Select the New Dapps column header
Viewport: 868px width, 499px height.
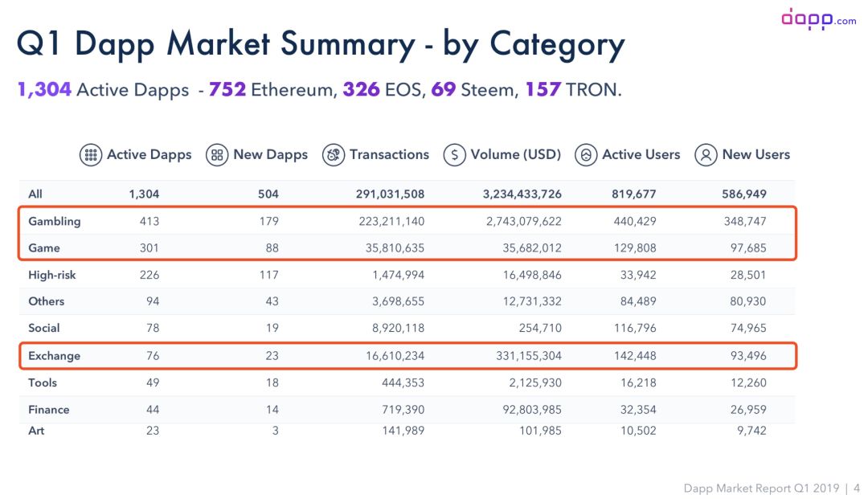[x=270, y=155]
